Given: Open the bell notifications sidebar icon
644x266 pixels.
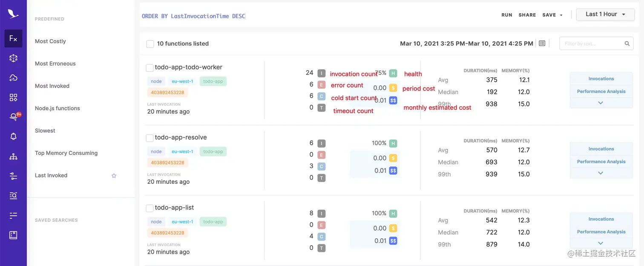Looking at the screenshot, I should 13,137.
